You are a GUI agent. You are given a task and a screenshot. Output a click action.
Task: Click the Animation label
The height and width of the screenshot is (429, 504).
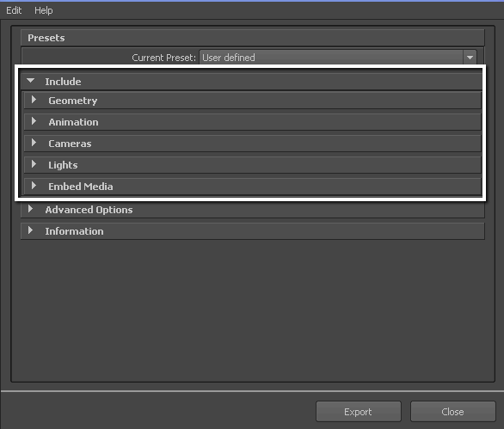74,122
